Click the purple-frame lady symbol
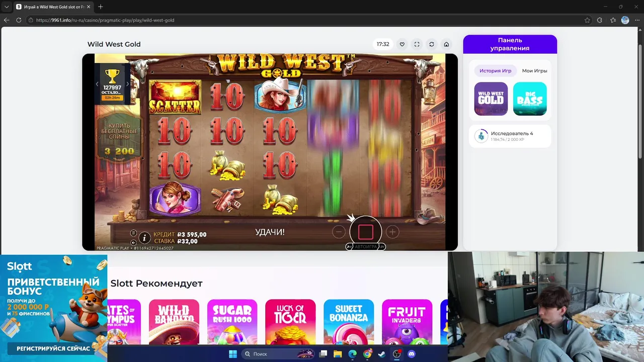This screenshot has height=362, width=644. click(x=175, y=198)
